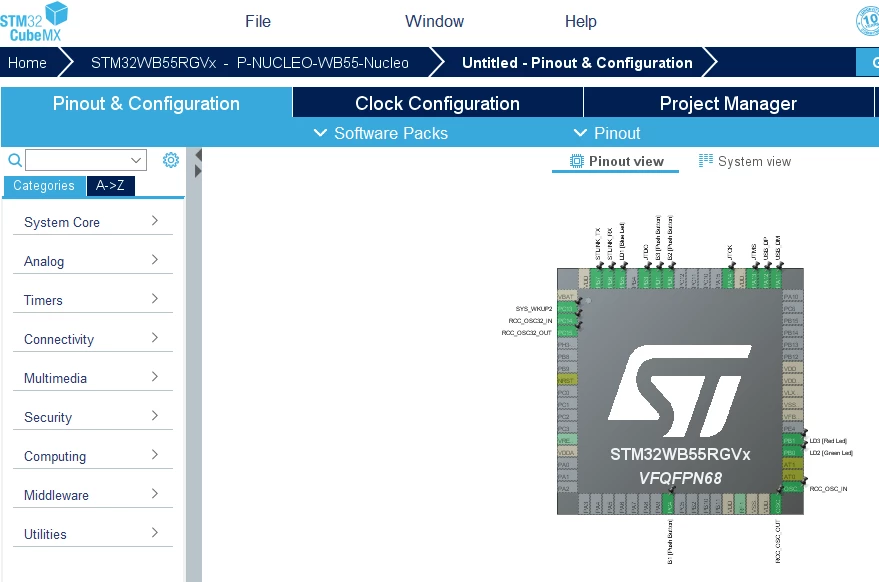Click the search magnifier icon
The image size is (879, 582).
pyautogui.click(x=15, y=160)
